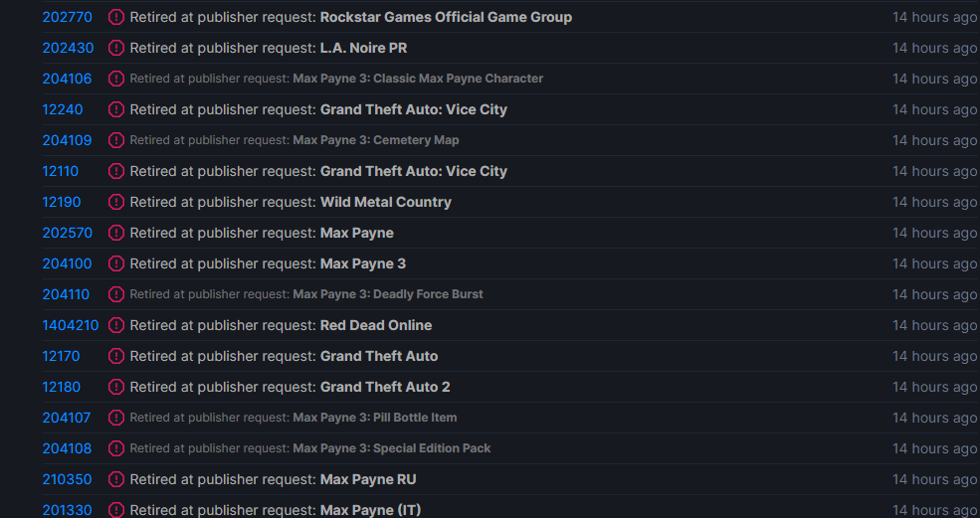
Task: Open app ID 202570 link
Action: tap(67, 233)
